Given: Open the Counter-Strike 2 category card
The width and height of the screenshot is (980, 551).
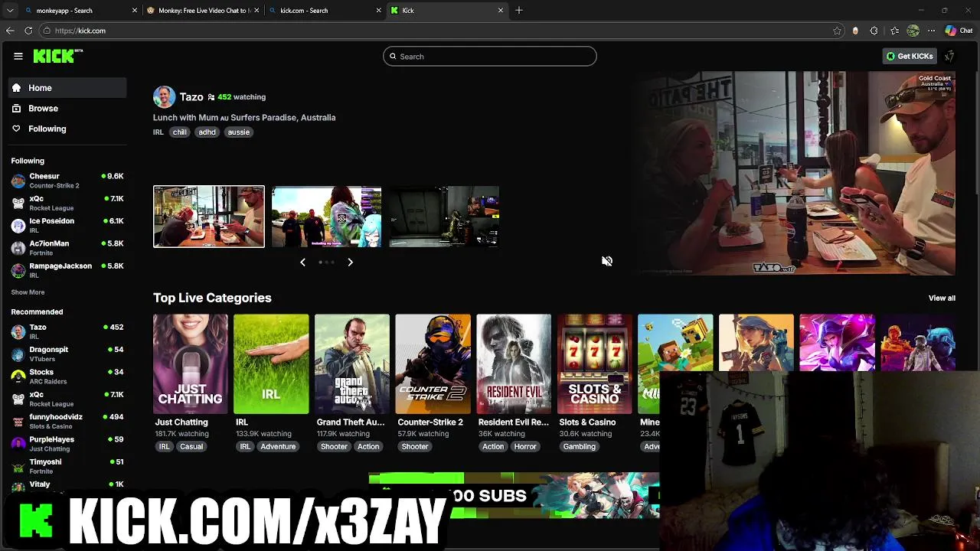Looking at the screenshot, I should click(433, 364).
